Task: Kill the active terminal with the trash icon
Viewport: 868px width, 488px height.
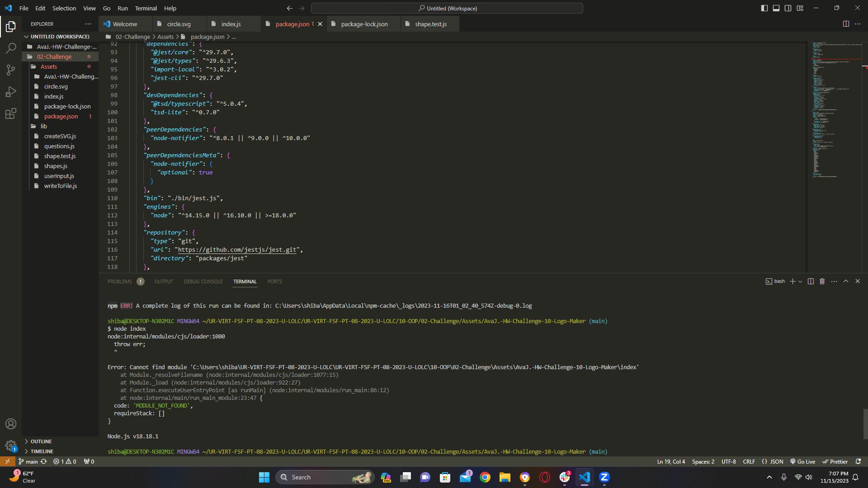Action: pyautogui.click(x=822, y=281)
